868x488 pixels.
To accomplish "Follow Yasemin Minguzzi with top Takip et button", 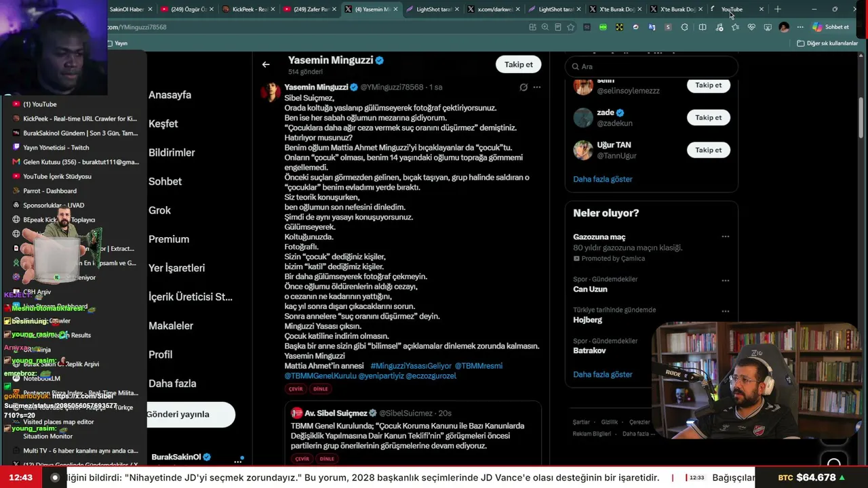I will click(x=519, y=64).
